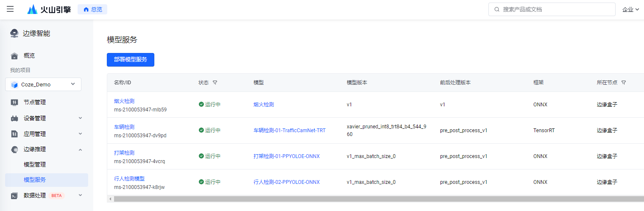This screenshot has width=644, height=211.
Task: Open 车辆检测-01-TrafficCamNet-TRT model link
Action: (290, 130)
